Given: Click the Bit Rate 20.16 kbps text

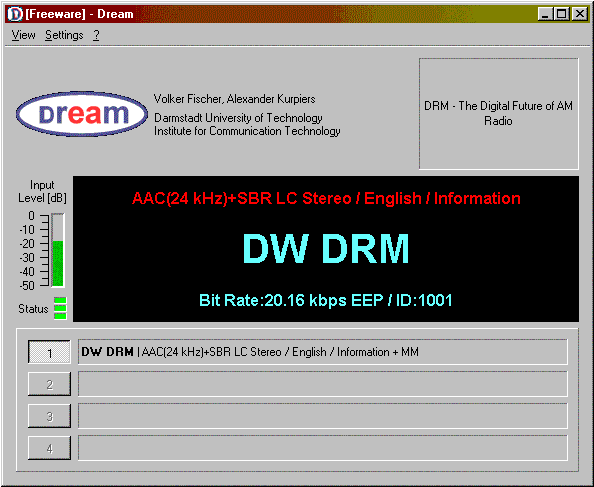Looking at the screenshot, I should (x=326, y=300).
